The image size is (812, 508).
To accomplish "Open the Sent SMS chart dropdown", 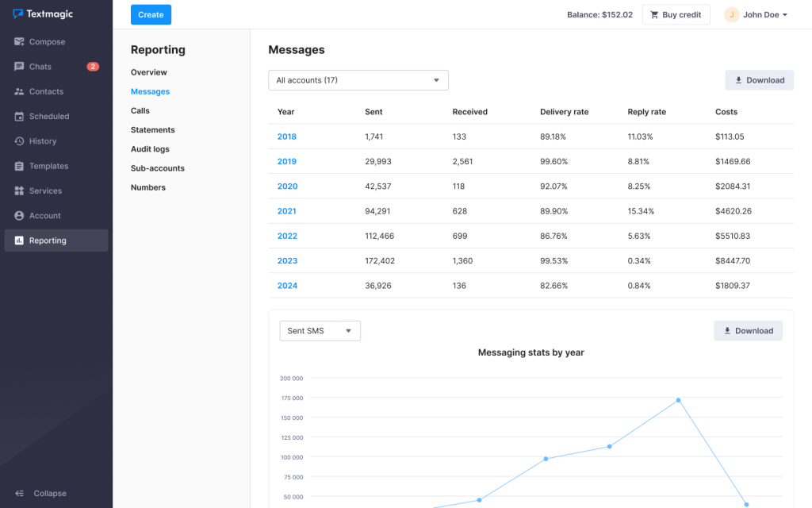I will 320,331.
